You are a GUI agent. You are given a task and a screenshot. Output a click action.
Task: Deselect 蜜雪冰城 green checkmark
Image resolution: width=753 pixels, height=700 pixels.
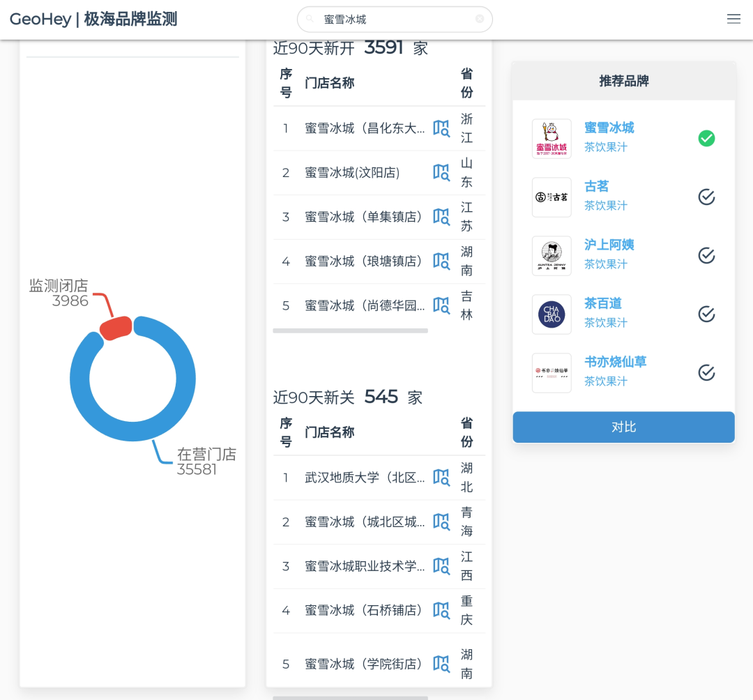tap(706, 138)
